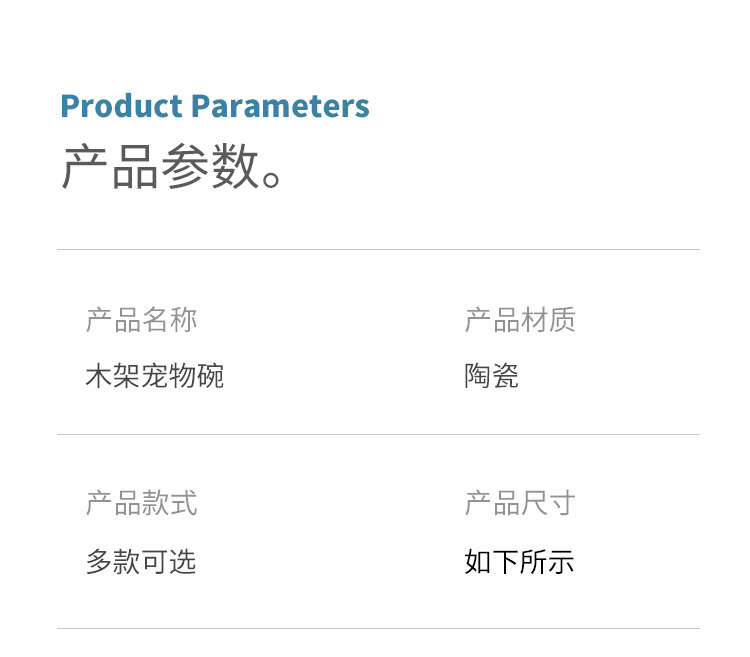This screenshot has height=657, width=750.
Task: Click "可选" in the style value
Action: [x=169, y=562]
